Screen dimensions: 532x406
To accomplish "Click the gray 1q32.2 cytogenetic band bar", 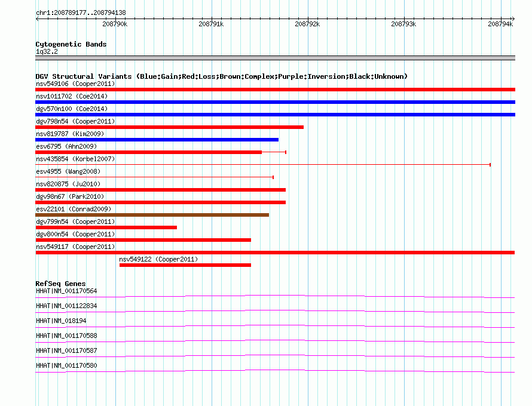I will click(275, 58).
